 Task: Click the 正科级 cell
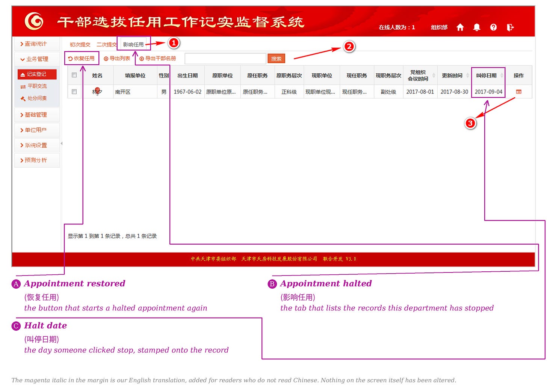click(289, 92)
